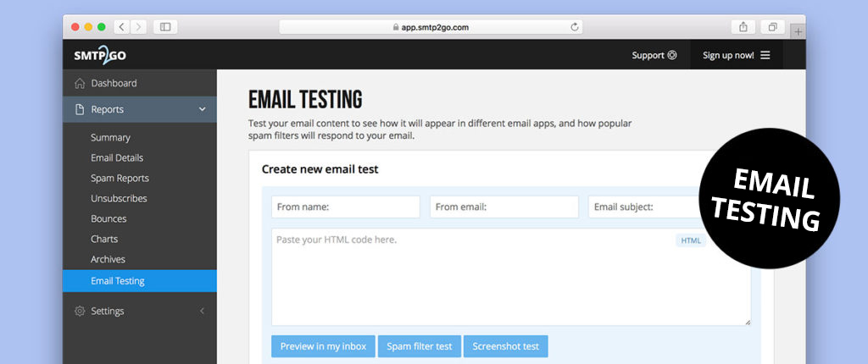View the Unsubscribes report
This screenshot has height=364, width=868.
(119, 198)
